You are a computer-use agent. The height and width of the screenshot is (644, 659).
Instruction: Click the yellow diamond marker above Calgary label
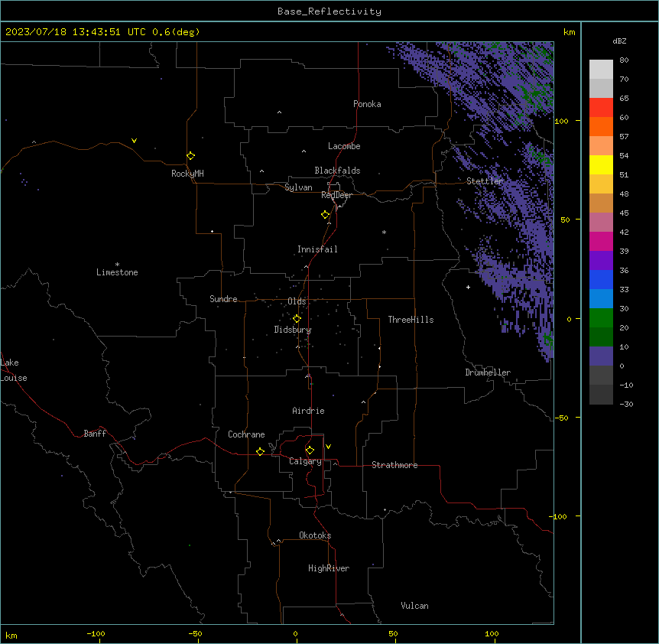click(310, 450)
